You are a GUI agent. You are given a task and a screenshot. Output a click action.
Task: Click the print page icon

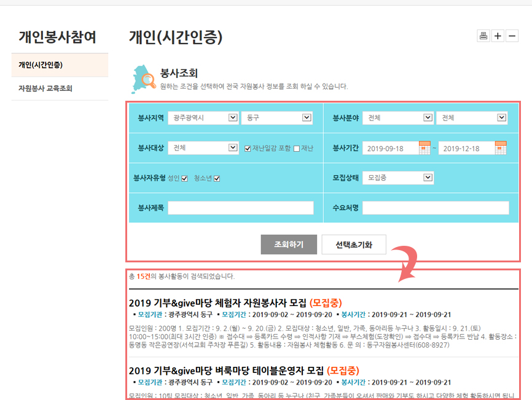pos(483,36)
